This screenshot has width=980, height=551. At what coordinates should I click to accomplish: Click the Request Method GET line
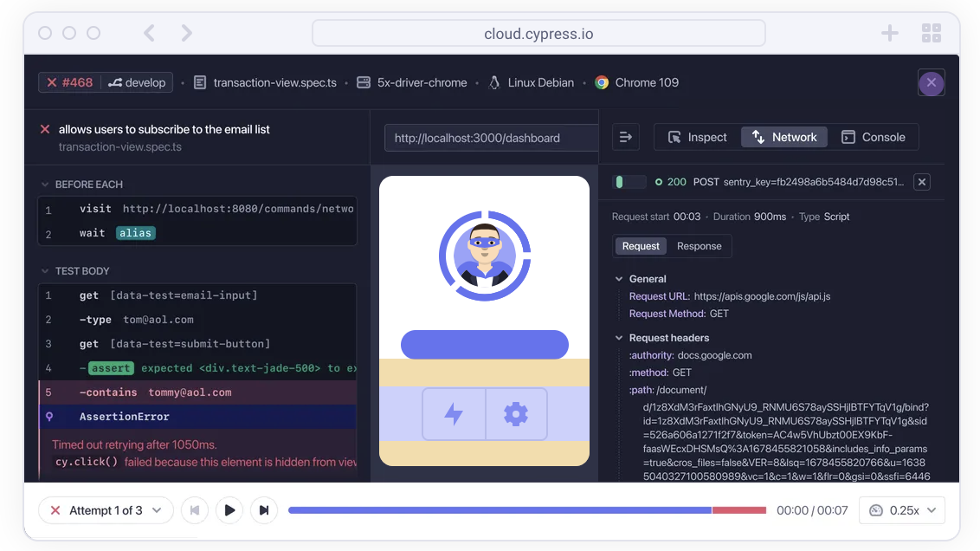[x=679, y=314]
